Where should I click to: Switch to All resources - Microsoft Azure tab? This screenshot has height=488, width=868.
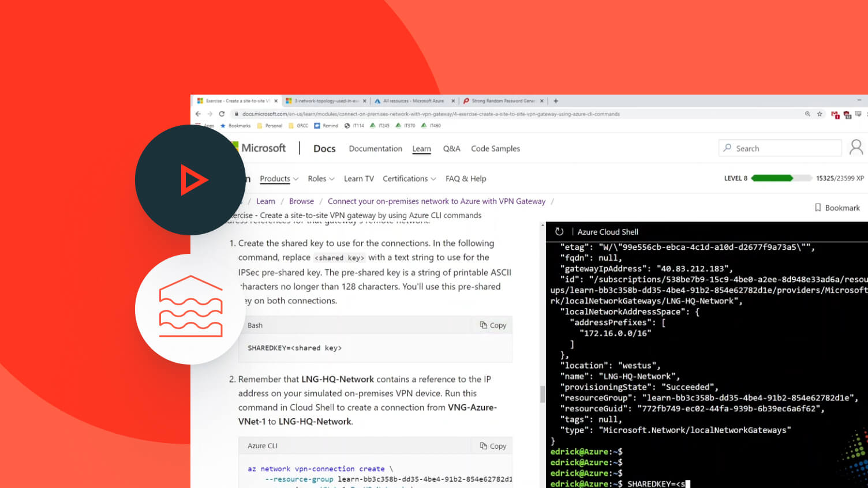(413, 101)
